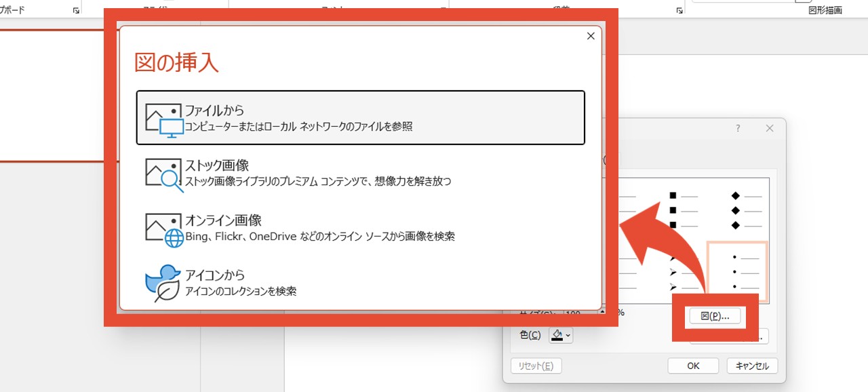Image resolution: width=868 pixels, height=392 pixels.
Task: Click the リセット(E) button
Action: 536,366
